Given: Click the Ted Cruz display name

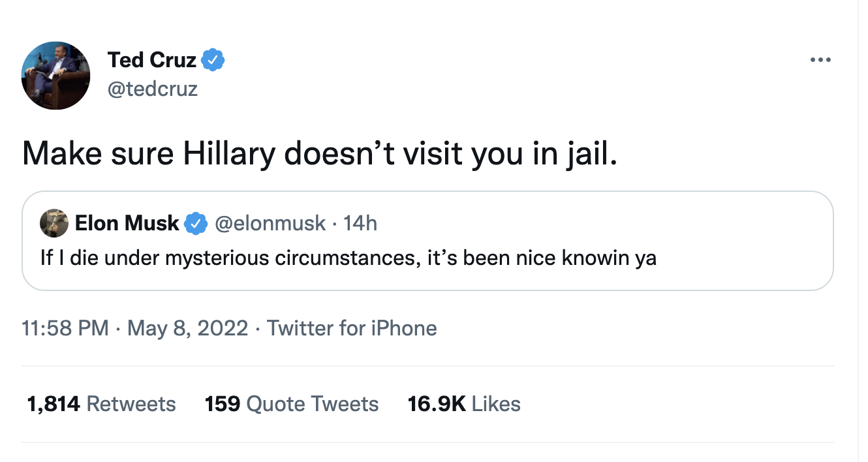Looking at the screenshot, I should click(151, 61).
